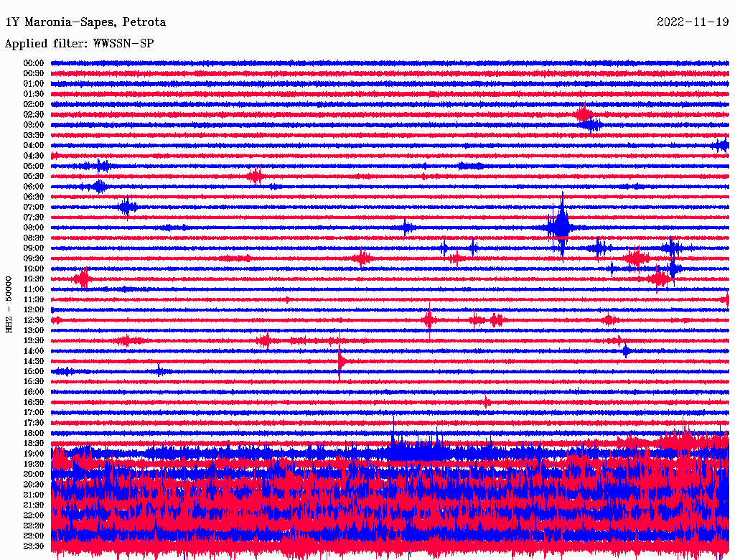Select the 23:30 time label
The image size is (735, 560).
(34, 546)
